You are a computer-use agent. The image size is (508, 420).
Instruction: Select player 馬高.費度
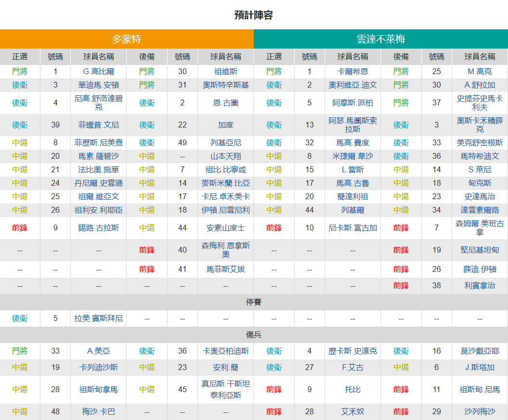tap(352, 143)
